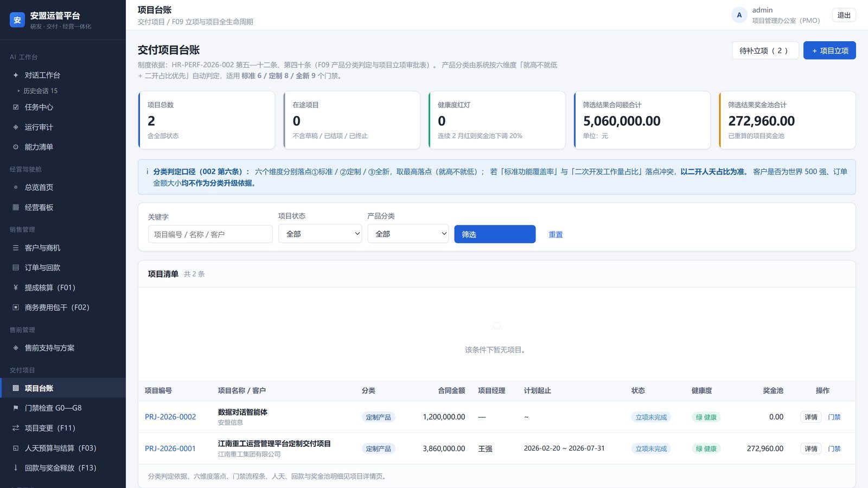The height and width of the screenshot is (488, 868).
Task: Open 能力清单 in the sidebar
Action: pyautogui.click(x=63, y=147)
